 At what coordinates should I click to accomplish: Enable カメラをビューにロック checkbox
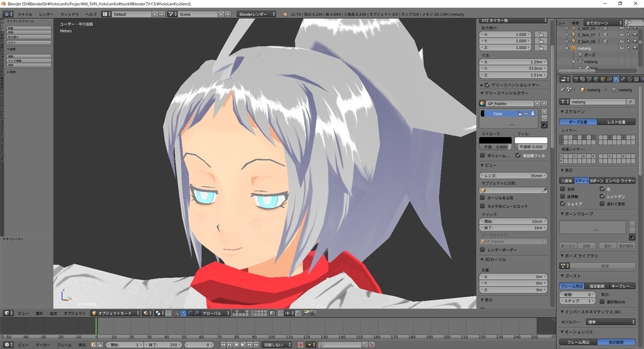tap(482, 206)
